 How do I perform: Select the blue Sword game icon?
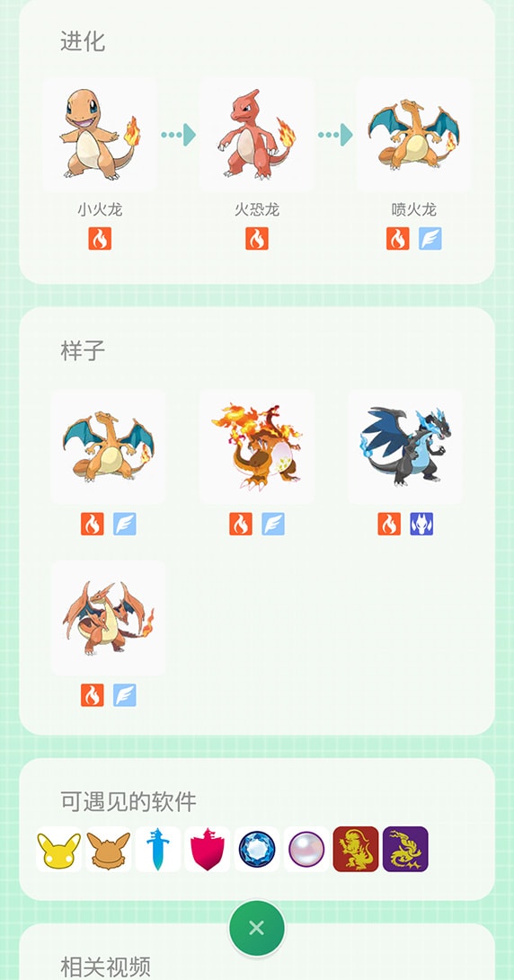click(x=157, y=849)
